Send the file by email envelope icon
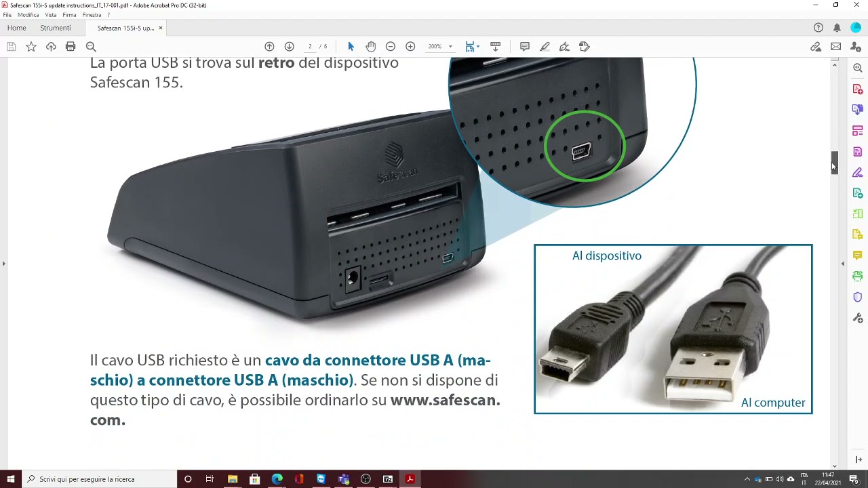Image resolution: width=868 pixels, height=488 pixels. (x=836, y=47)
